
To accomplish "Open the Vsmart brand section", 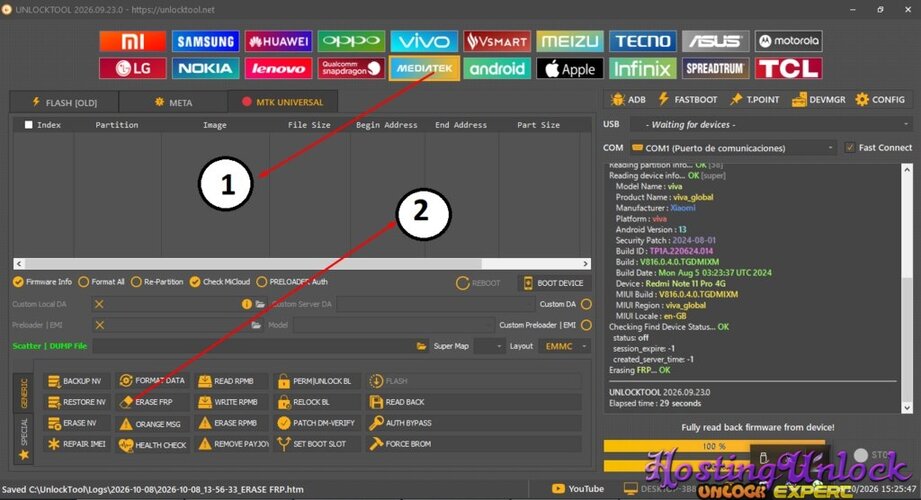I will 497,41.
